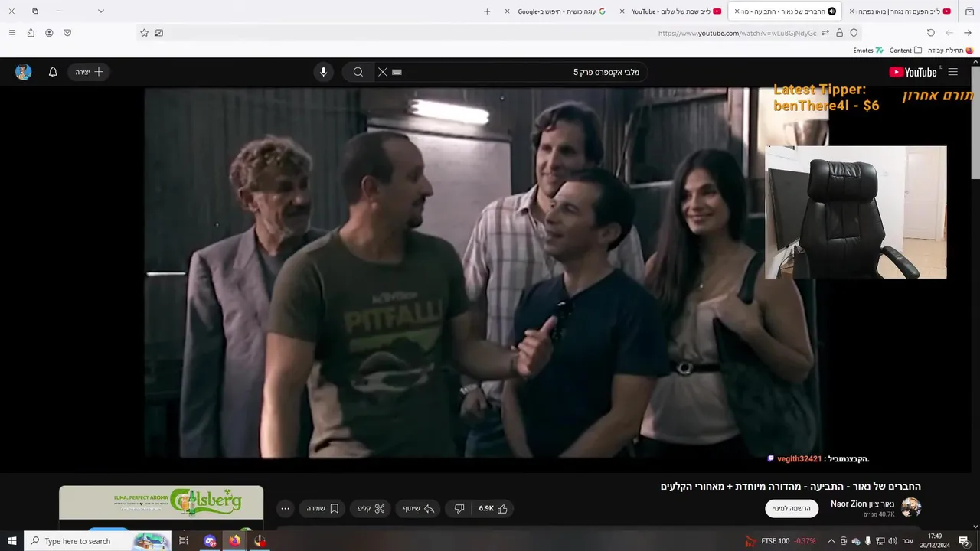The image size is (980, 551).
Task: Create a clip (קליפ)
Action: point(371,508)
